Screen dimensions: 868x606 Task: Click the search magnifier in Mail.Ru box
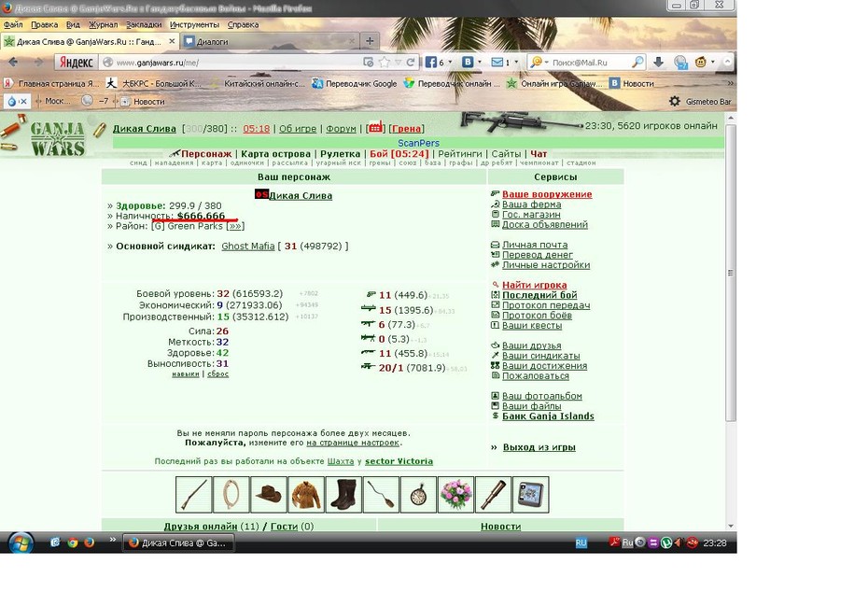pos(637,62)
